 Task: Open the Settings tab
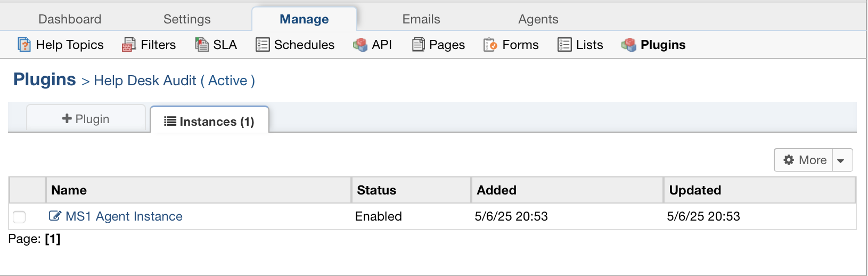(x=187, y=19)
